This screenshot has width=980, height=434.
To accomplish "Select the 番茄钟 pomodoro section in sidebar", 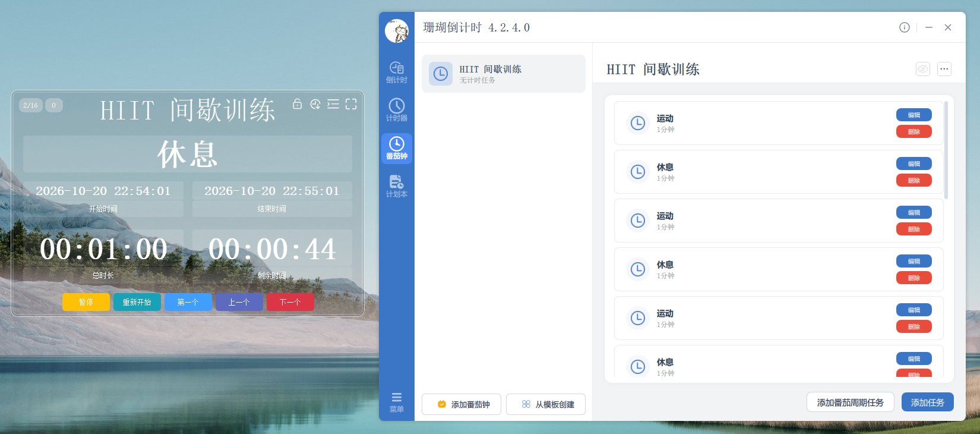I will 397,149.
